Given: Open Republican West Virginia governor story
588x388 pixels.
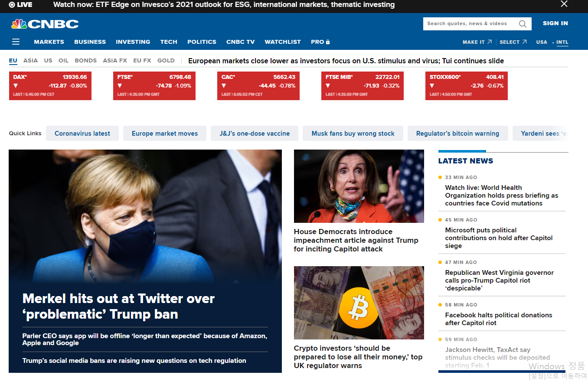Looking at the screenshot, I should [x=500, y=280].
